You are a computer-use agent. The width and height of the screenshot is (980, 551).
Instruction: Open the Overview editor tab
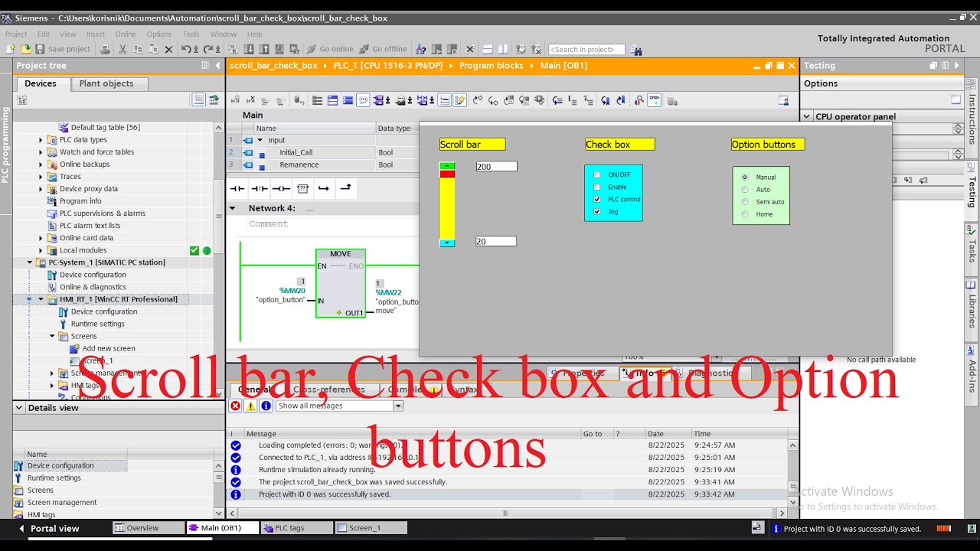149,528
